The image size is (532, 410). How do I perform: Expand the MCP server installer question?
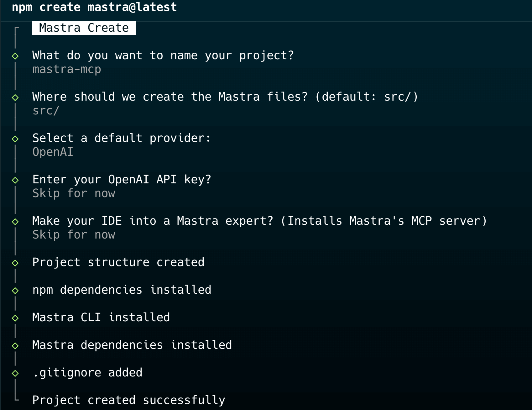(x=259, y=220)
